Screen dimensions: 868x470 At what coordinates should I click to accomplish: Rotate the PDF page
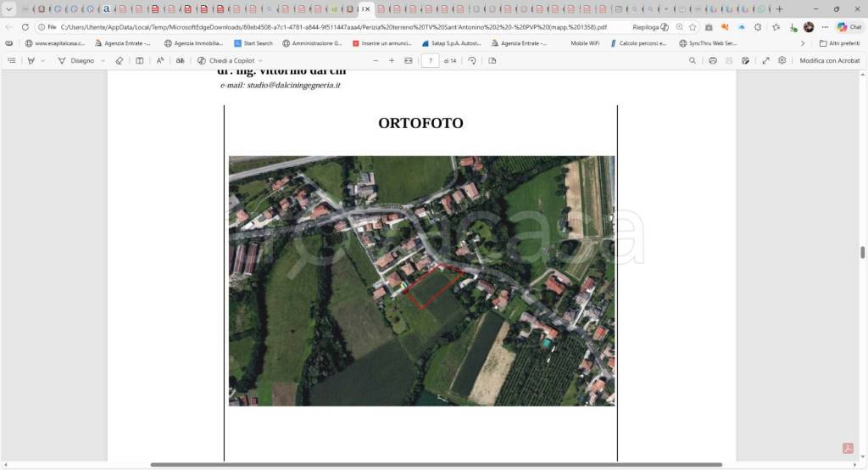point(472,61)
